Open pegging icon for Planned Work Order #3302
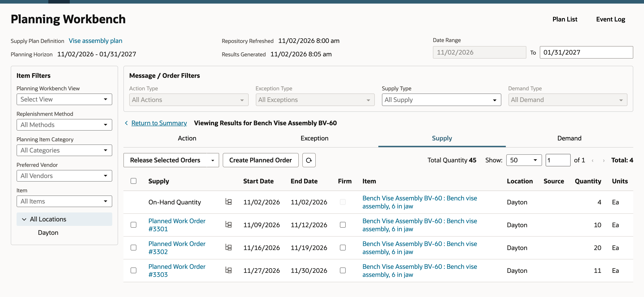Image resolution: width=644 pixels, height=297 pixels. [x=228, y=247]
